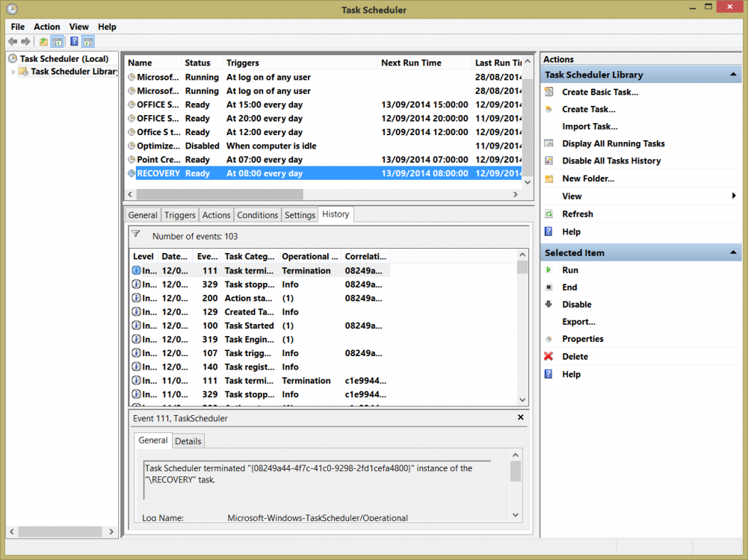Open the View submenu arrow in Actions
748x560 pixels.
tap(734, 196)
